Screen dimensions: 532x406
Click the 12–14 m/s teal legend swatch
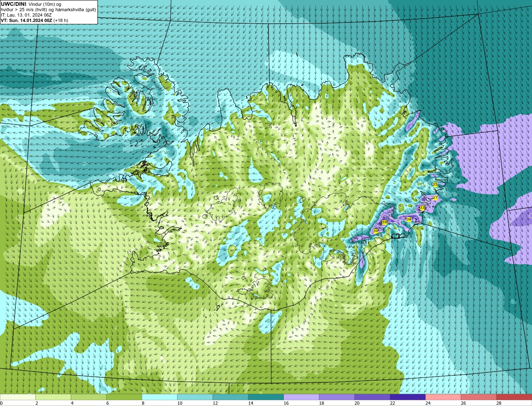231,397
